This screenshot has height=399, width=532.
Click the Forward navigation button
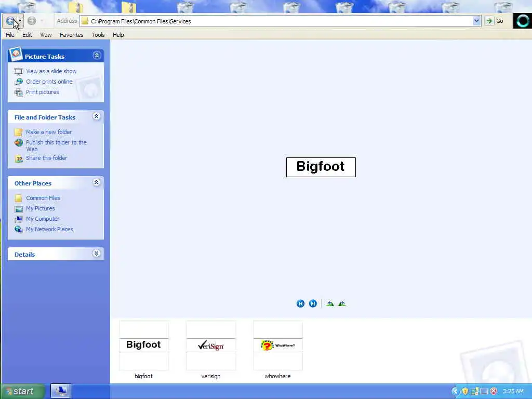32,21
